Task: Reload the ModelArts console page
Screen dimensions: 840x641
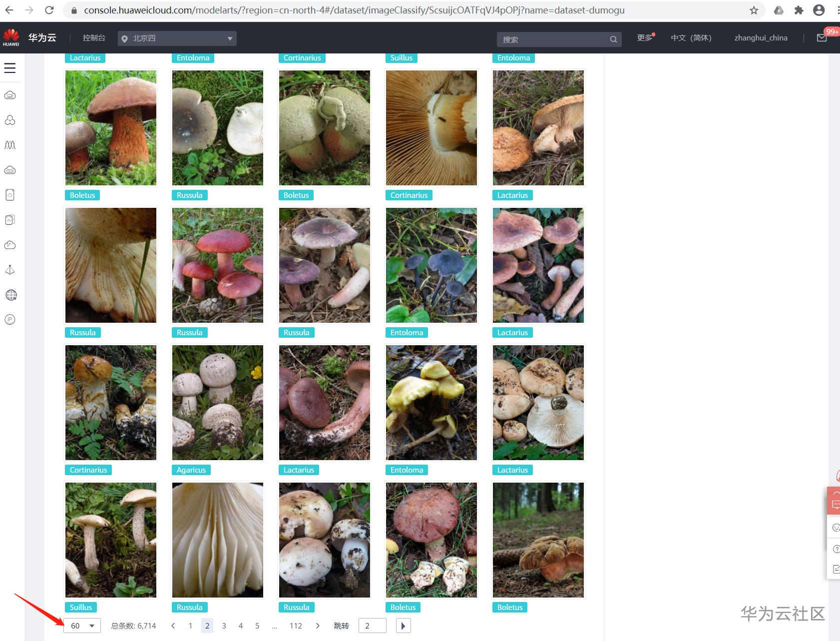Action: 49,10
